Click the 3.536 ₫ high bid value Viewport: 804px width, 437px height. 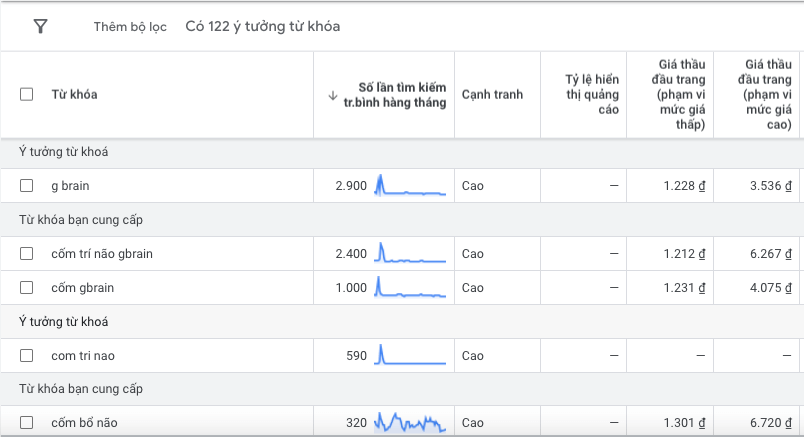[x=771, y=186]
